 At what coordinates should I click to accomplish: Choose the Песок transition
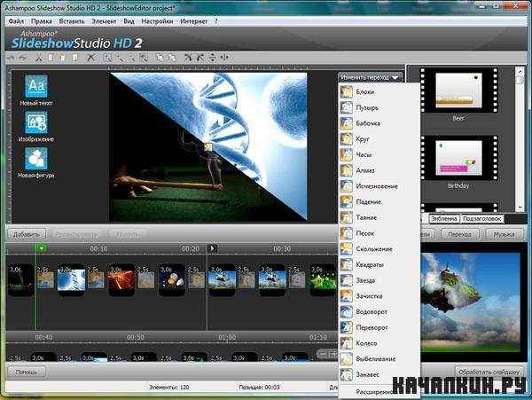click(379, 233)
